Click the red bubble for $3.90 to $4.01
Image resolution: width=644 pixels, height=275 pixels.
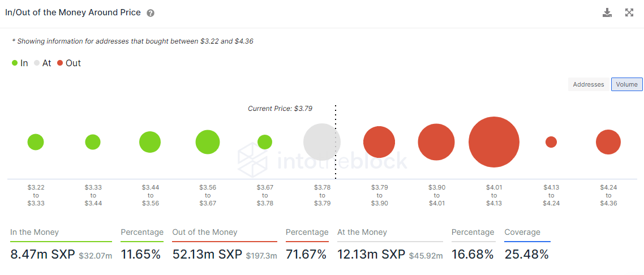(x=436, y=142)
